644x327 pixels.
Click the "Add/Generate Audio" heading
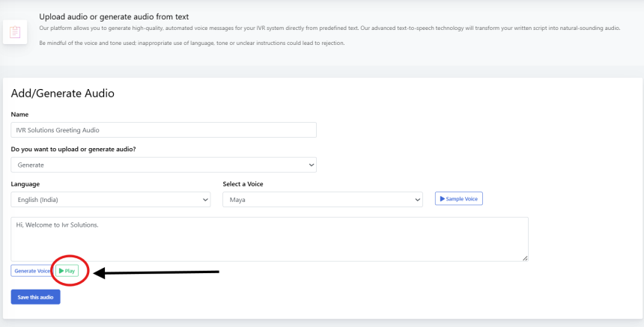coord(62,94)
